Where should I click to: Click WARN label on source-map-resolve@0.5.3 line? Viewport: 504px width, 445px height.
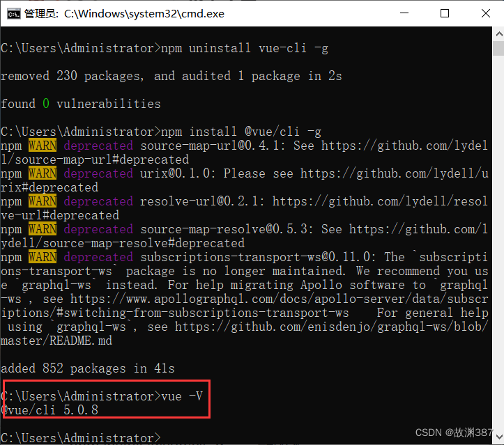(43, 229)
